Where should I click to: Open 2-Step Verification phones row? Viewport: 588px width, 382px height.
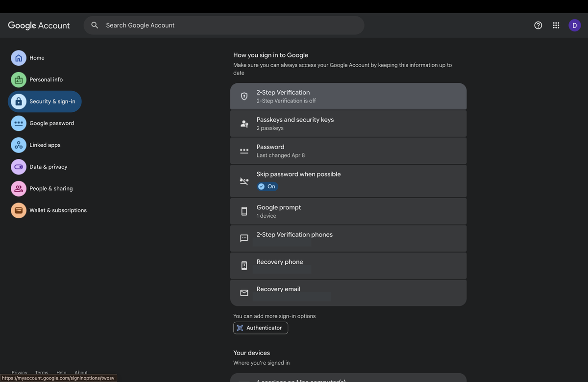tap(348, 238)
